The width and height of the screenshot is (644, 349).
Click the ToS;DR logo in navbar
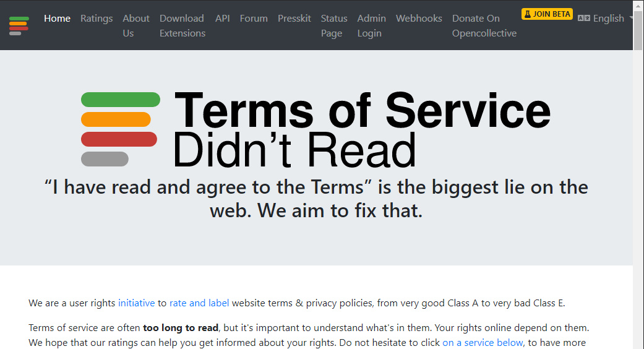19,26
